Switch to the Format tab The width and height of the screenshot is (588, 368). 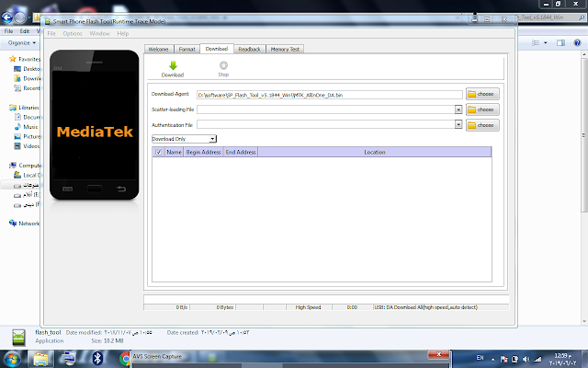coord(187,49)
